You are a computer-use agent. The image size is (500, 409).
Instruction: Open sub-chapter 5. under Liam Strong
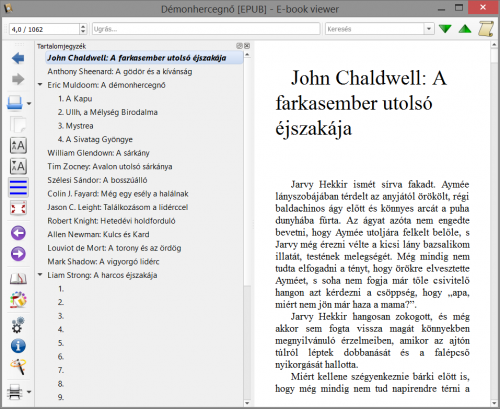click(61, 343)
